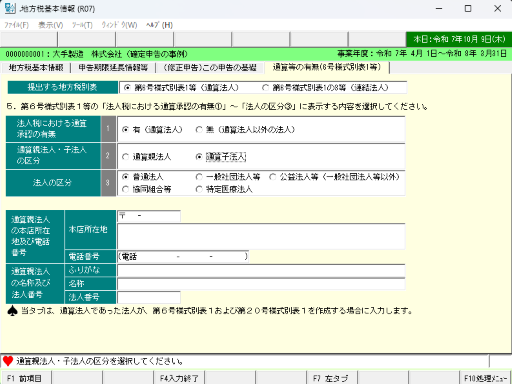Select the 通算等の有無(6号様式別表1等) tab
This screenshot has height=384, width=512.
click(x=327, y=67)
